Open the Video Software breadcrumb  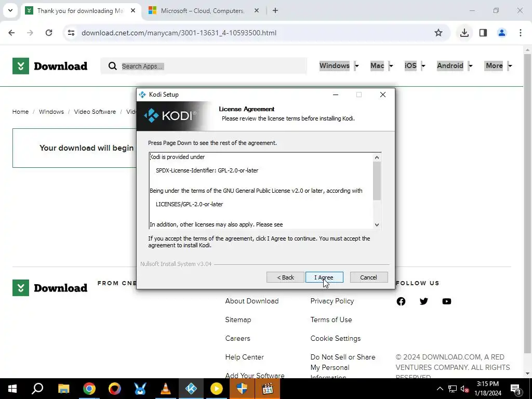pos(95,112)
